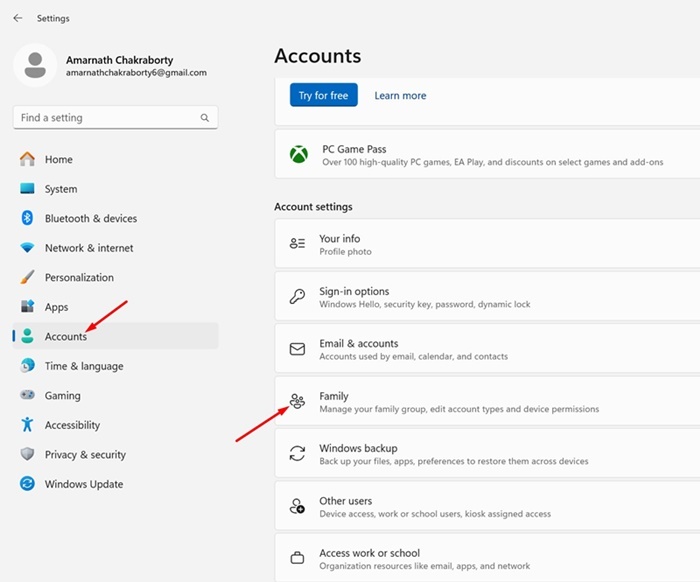700x582 pixels.
Task: Click the Try for free button
Action: [x=324, y=95]
